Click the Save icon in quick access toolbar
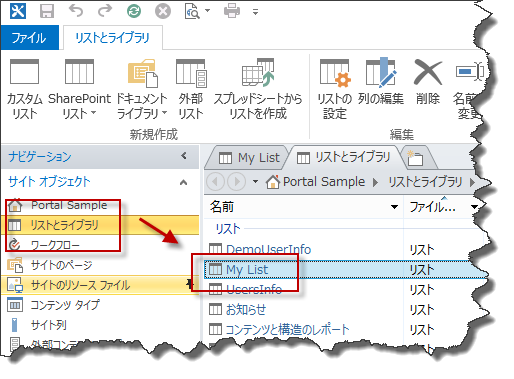Image resolution: width=514 pixels, height=379 pixels. pyautogui.click(x=47, y=11)
